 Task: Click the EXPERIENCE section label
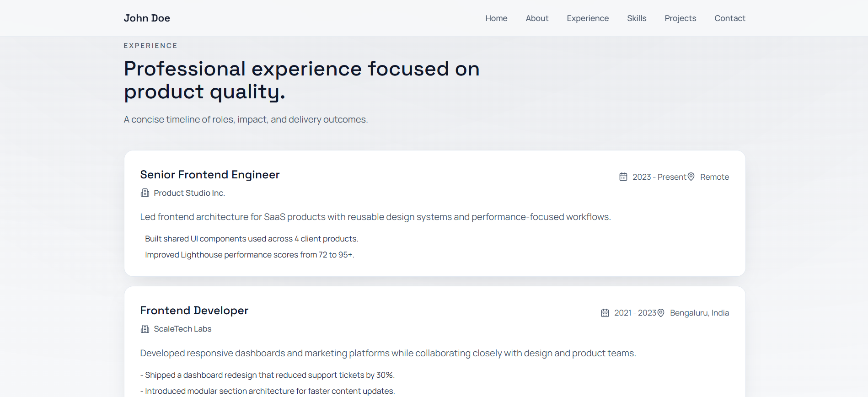tap(150, 45)
